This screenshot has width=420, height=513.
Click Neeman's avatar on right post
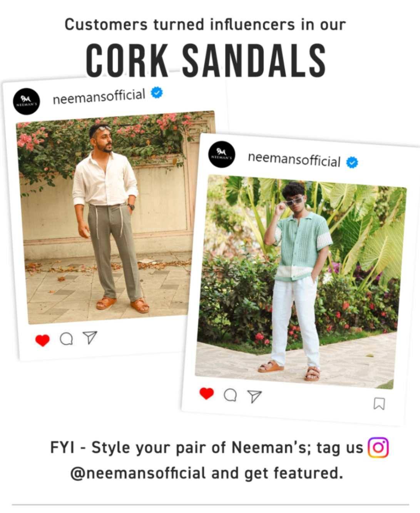[222, 154]
